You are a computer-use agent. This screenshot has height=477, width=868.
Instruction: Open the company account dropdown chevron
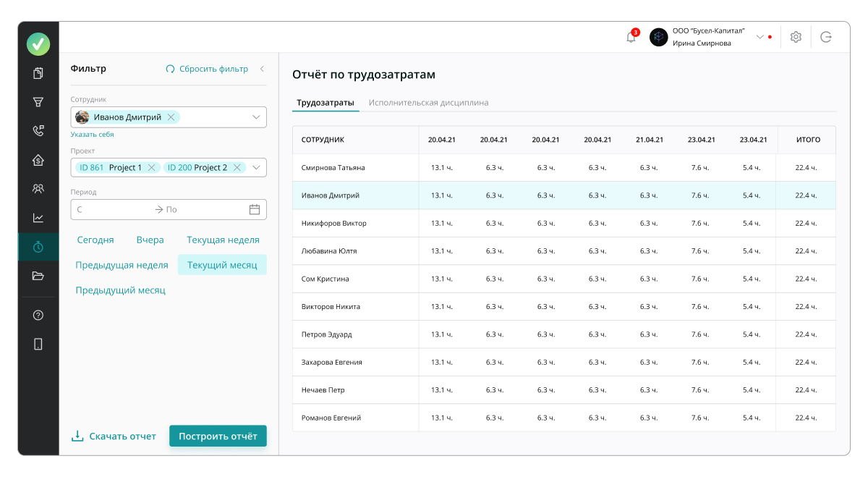point(759,37)
